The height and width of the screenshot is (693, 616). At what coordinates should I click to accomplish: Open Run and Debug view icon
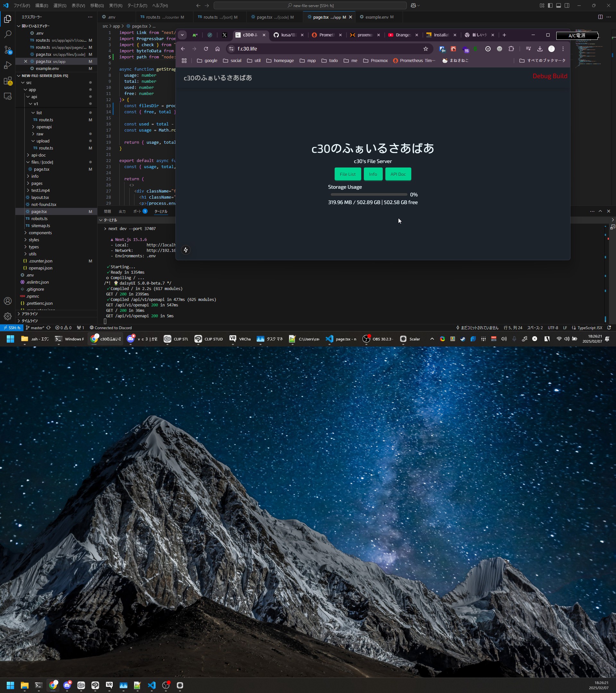click(7, 65)
